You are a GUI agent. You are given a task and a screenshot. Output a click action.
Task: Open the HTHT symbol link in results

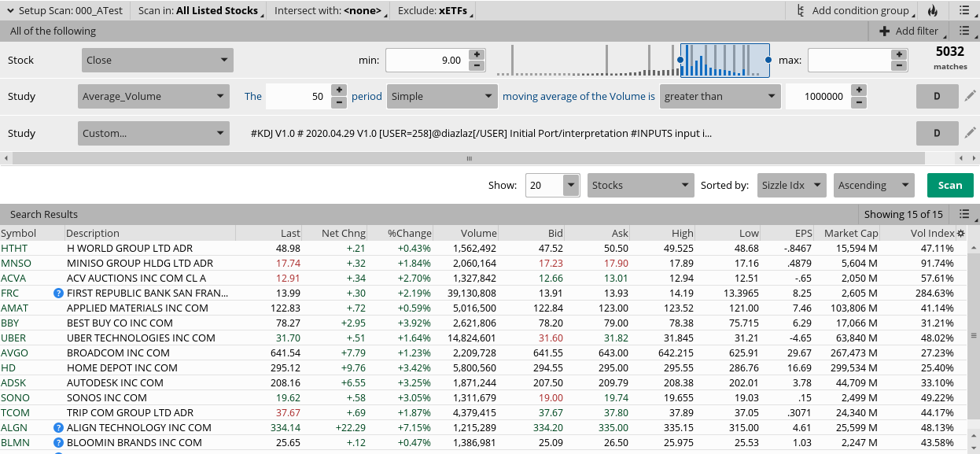coord(15,248)
